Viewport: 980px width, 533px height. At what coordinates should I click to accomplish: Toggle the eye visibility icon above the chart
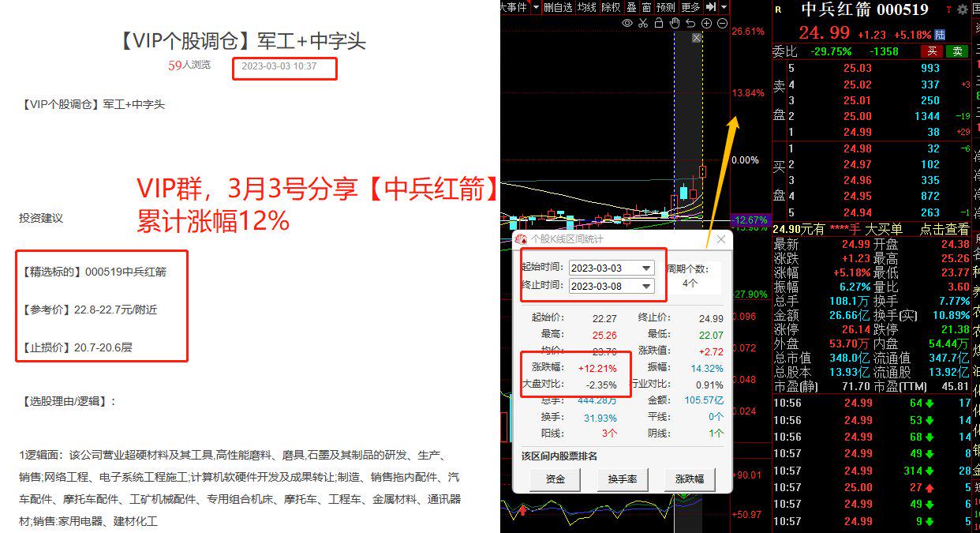tap(627, 23)
